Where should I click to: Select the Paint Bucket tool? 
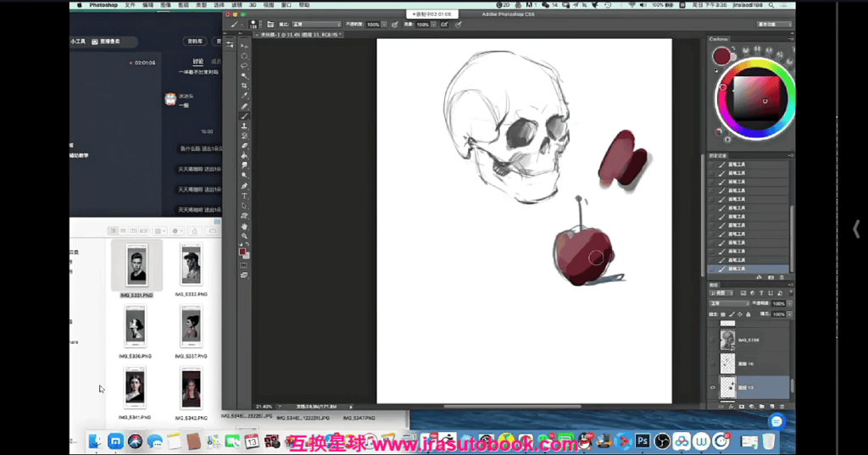point(244,156)
